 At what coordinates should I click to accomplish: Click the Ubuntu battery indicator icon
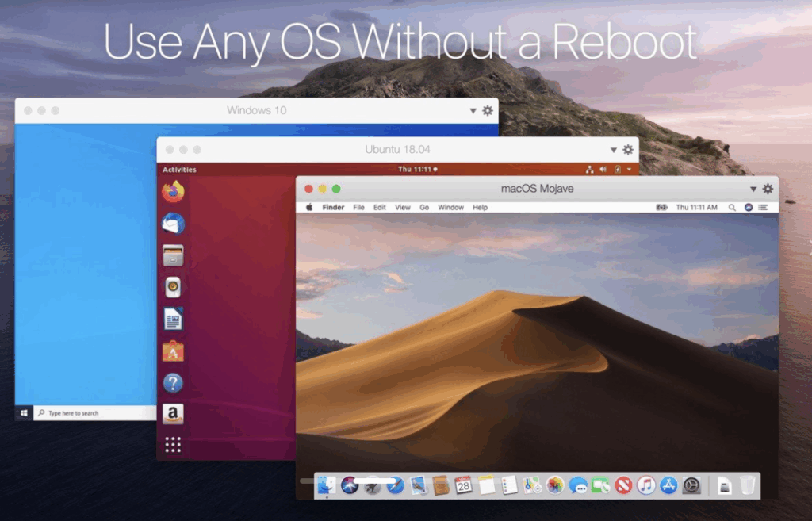click(617, 170)
